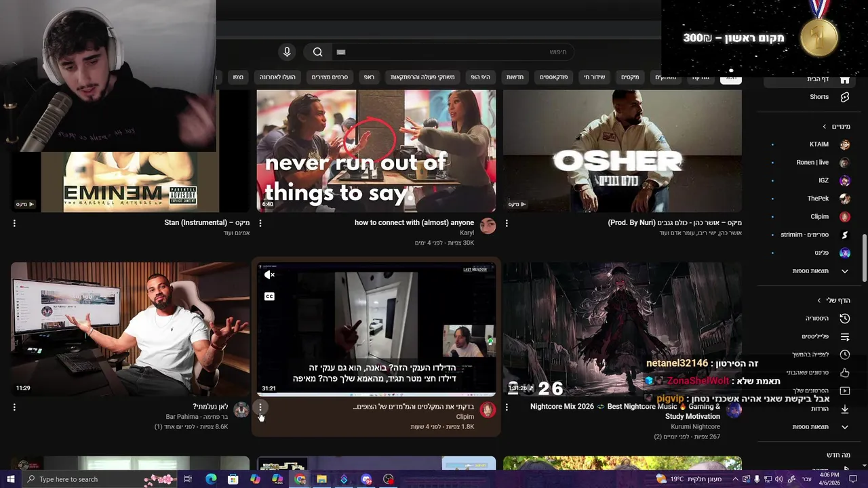Screen dimensions: 868x488
Task: Toggle captions CC on Clipim preview
Action: click(269, 296)
